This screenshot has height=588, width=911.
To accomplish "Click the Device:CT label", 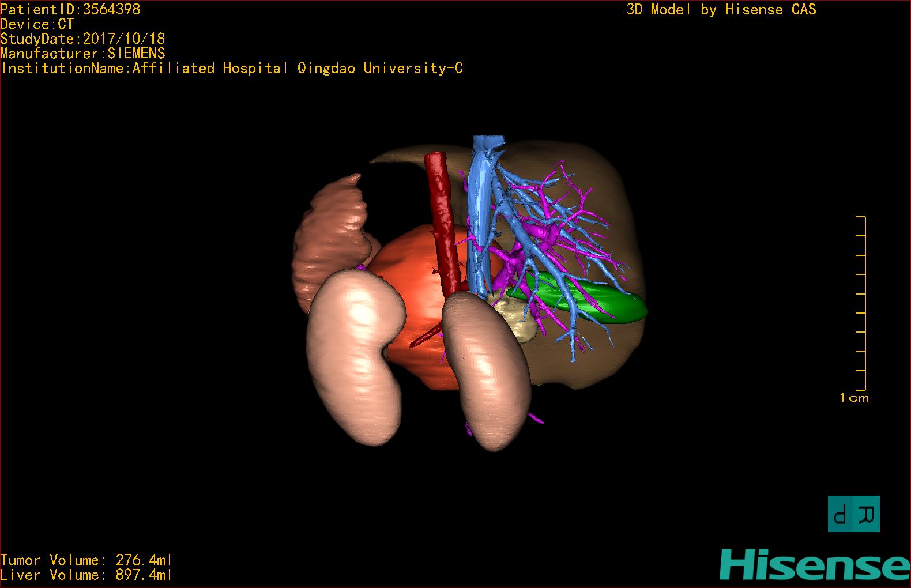I will click(37, 24).
